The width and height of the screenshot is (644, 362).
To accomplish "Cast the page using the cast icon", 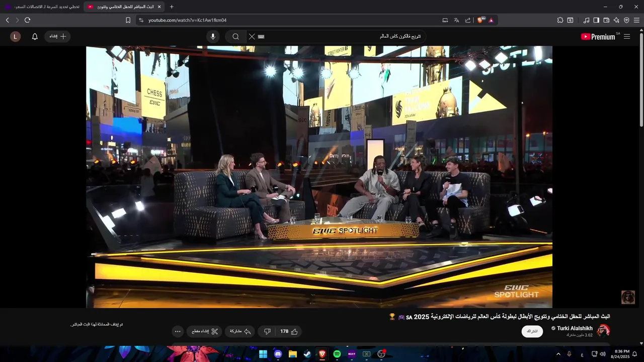I will click(x=445, y=20).
